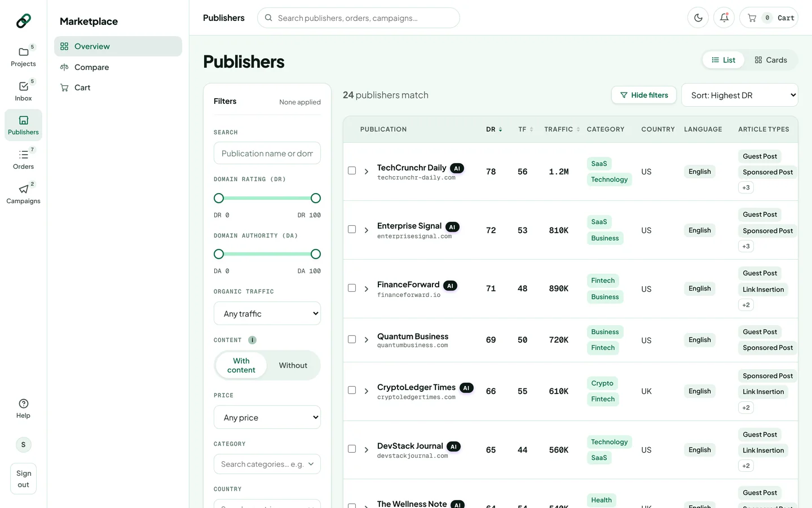Expand the Enterprise Signal row

coord(367,230)
